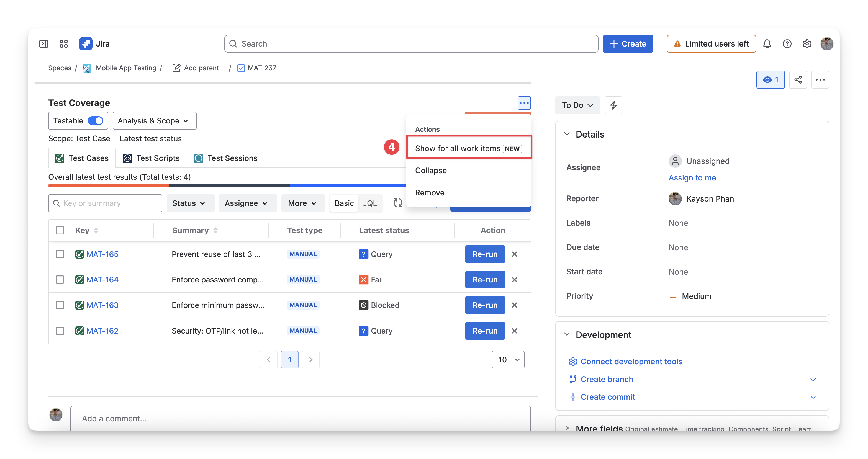Image resolution: width=868 pixels, height=459 pixels.
Task: Collapse the sidebar panel icon
Action: pos(44,44)
